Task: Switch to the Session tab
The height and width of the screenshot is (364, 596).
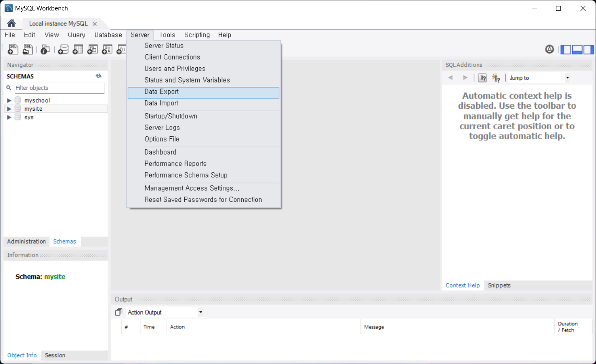Action: click(55, 355)
